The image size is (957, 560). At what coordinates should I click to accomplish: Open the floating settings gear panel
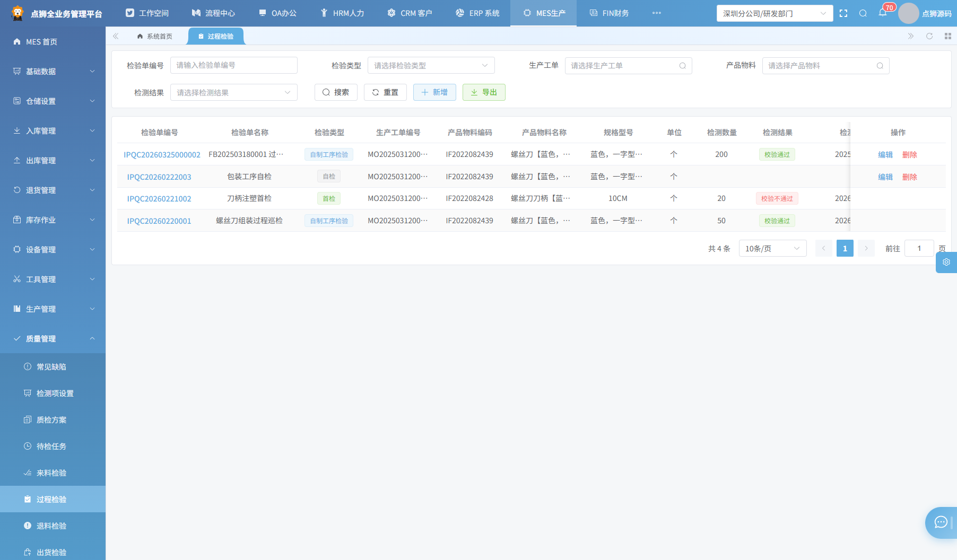(x=946, y=262)
